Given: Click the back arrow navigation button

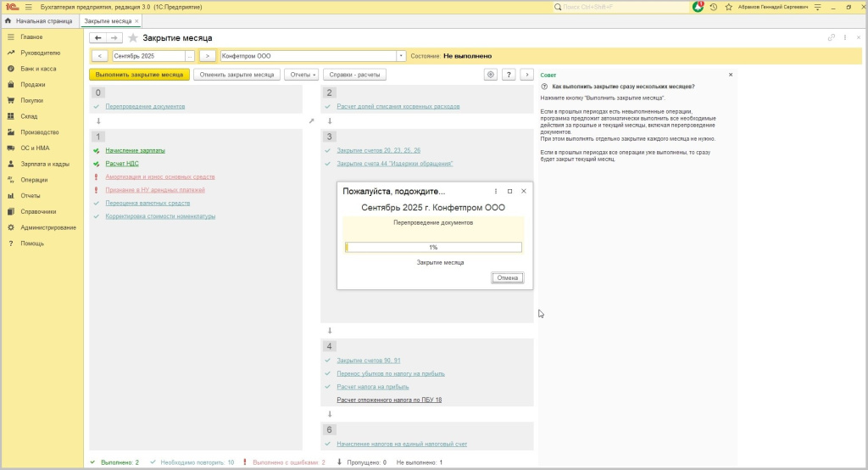Looking at the screenshot, I should [x=98, y=38].
